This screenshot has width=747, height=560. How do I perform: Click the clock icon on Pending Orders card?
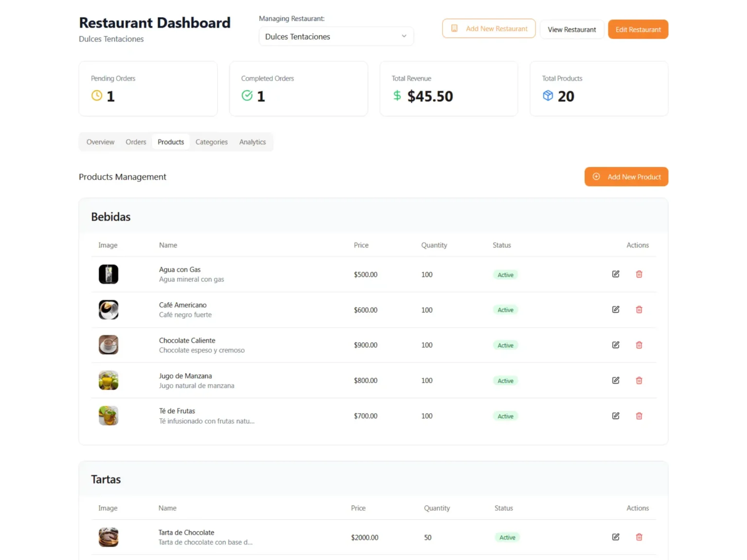tap(96, 95)
